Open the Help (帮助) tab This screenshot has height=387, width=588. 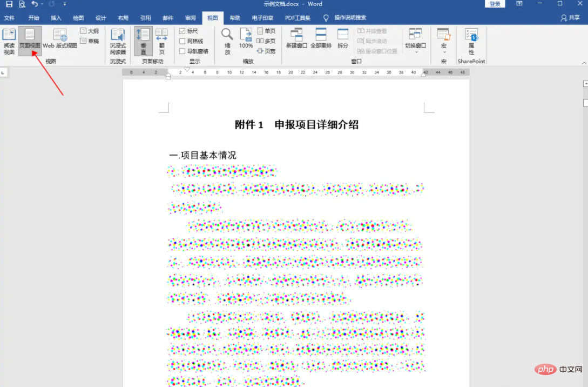(235, 18)
